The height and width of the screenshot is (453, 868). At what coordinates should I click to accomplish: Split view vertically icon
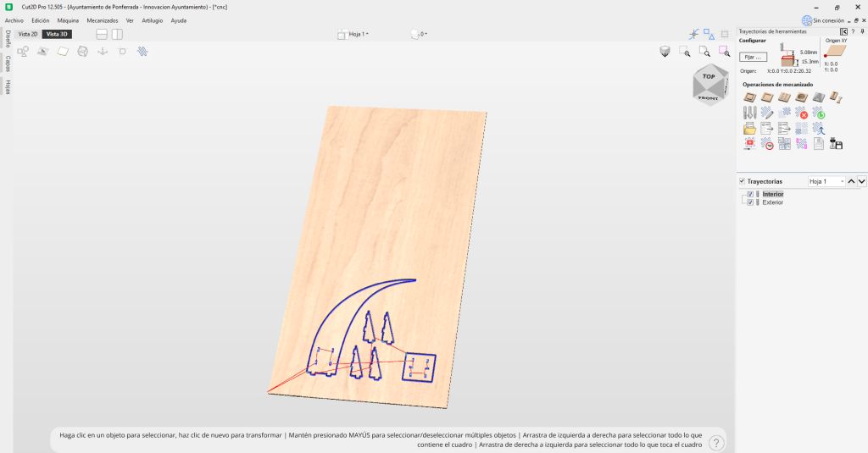click(x=117, y=35)
